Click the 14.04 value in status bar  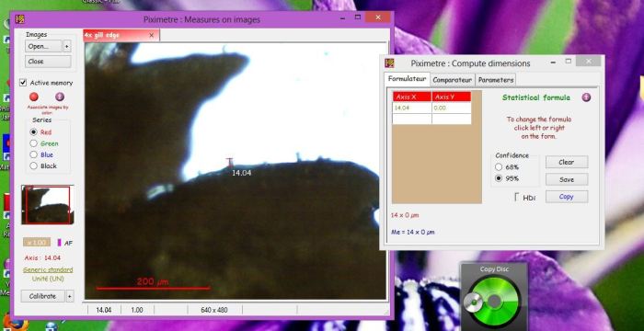[x=103, y=310]
